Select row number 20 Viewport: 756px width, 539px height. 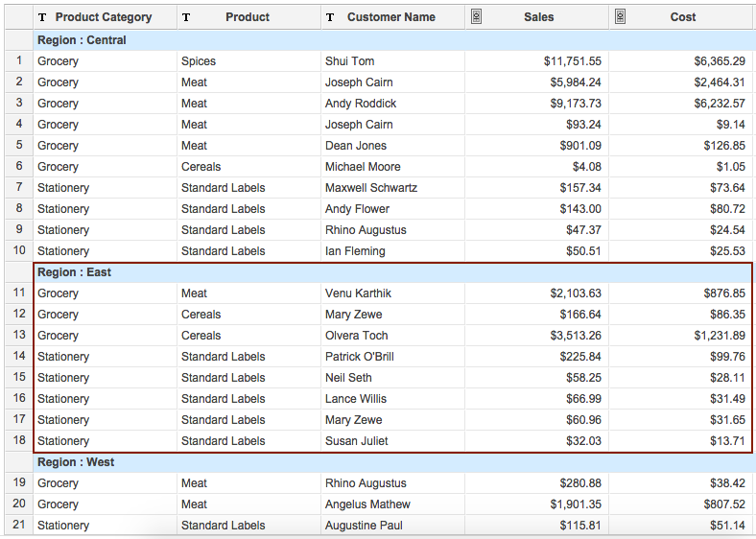[x=18, y=504]
